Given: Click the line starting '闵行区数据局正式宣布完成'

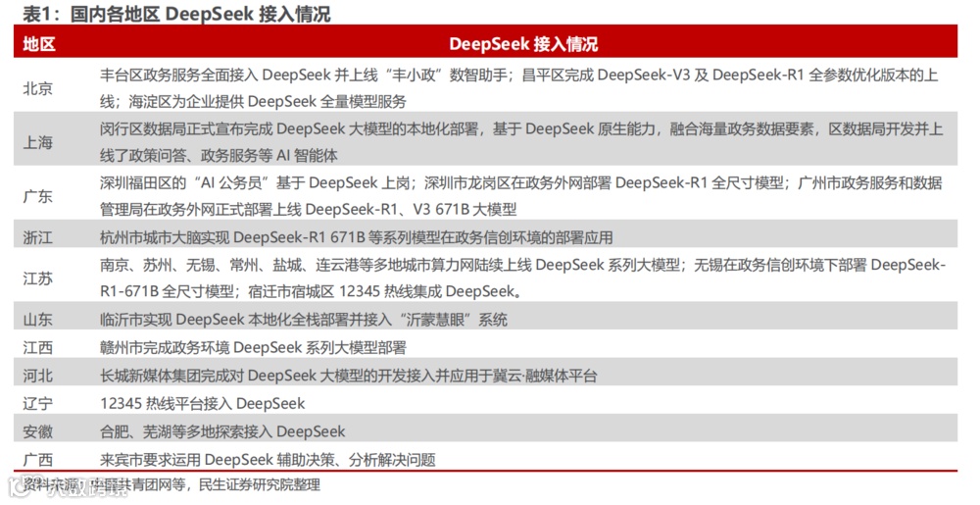Looking at the screenshot, I should [x=521, y=128].
